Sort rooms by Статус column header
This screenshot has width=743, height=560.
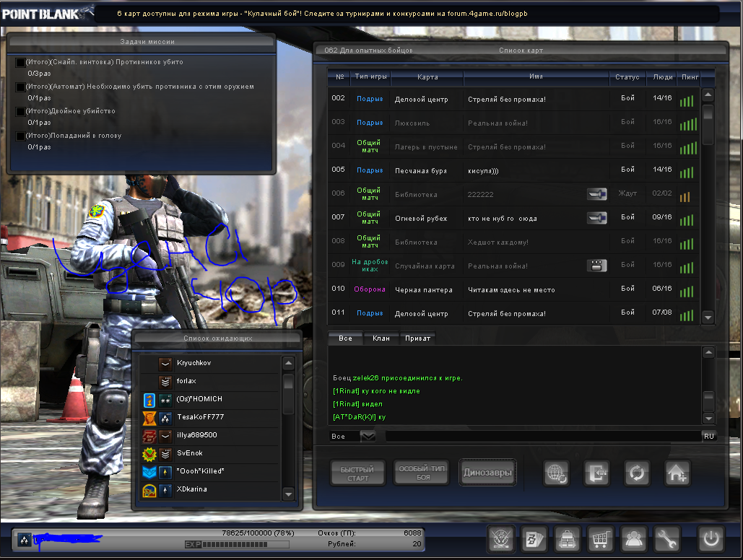click(x=627, y=76)
